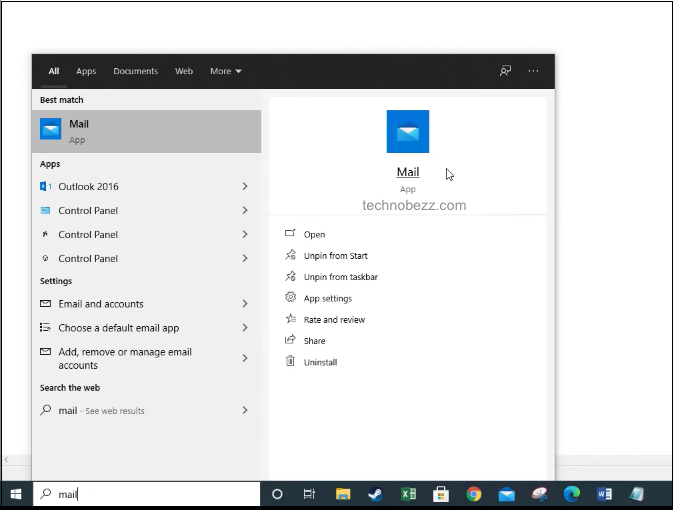This screenshot has height=510, width=673.
Task: Select Unpin from Start
Action: (x=336, y=256)
